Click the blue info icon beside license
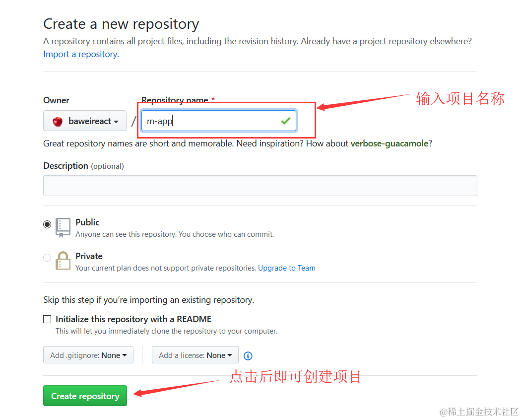The height and width of the screenshot is (420, 522). click(x=248, y=356)
